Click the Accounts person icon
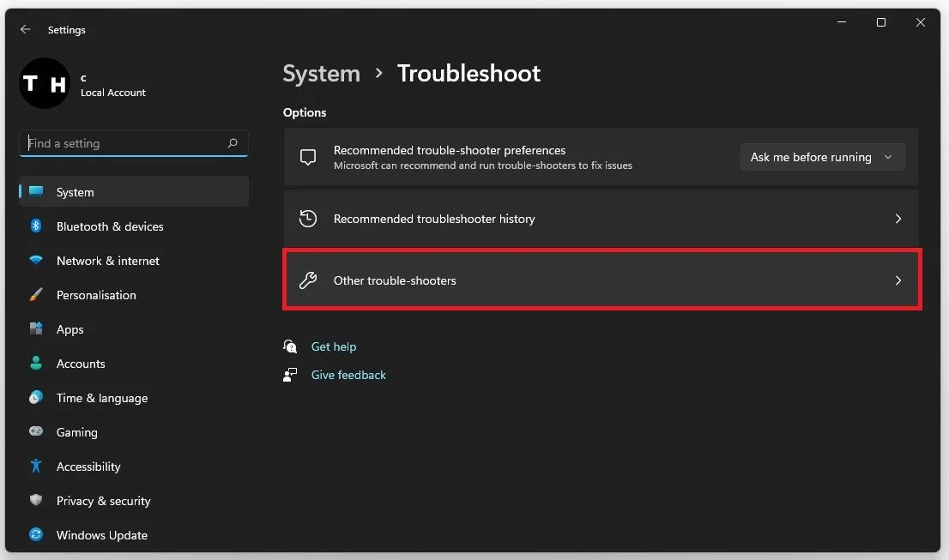 [36, 363]
